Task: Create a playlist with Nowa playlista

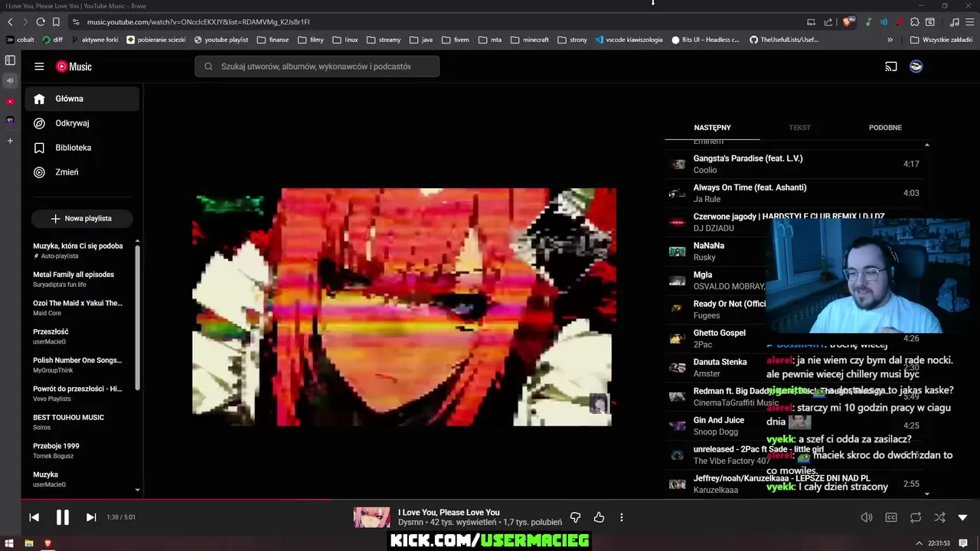Action: [82, 219]
